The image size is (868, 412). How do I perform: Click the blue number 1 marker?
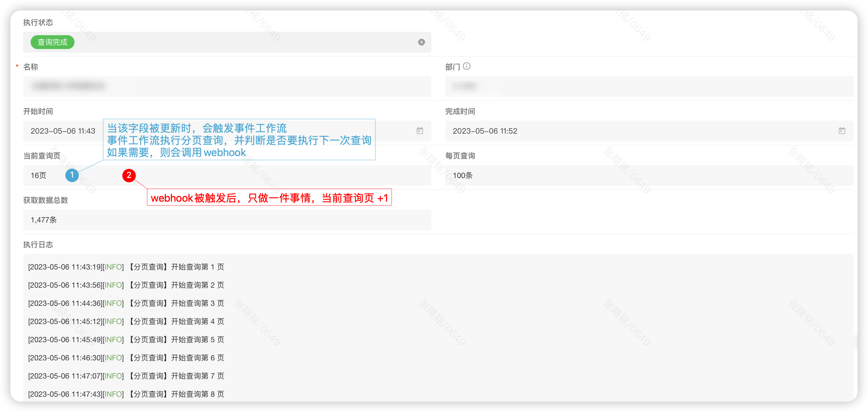coord(72,175)
